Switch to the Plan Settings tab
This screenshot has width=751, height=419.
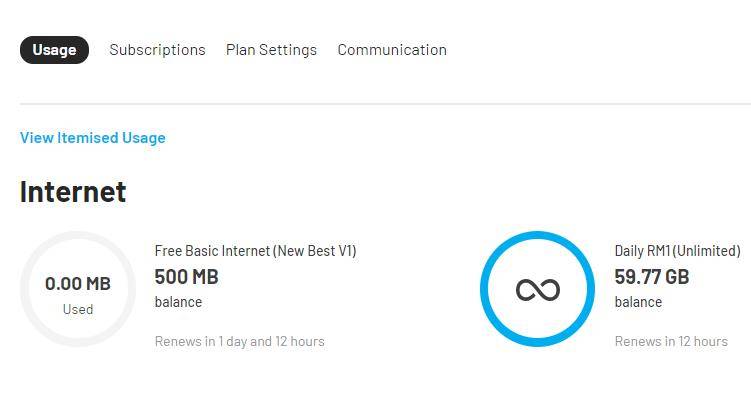click(x=271, y=50)
